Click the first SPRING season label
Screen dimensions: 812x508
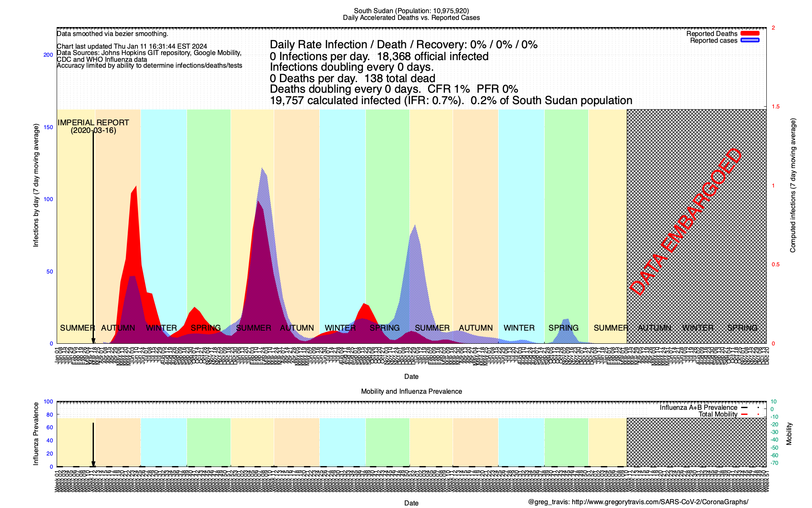point(206,328)
